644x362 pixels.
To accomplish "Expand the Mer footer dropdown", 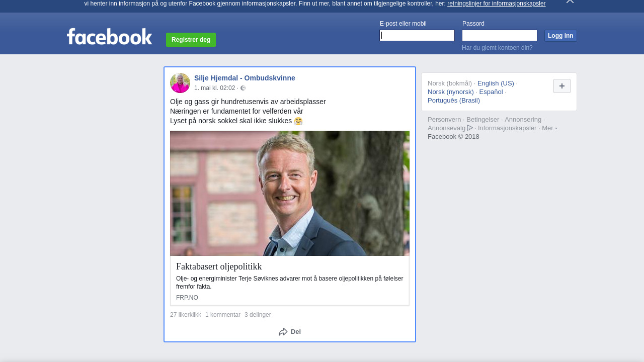I will pyautogui.click(x=549, y=128).
